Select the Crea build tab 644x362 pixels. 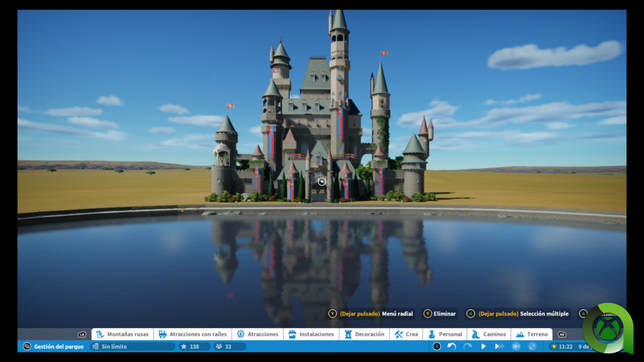[x=406, y=334]
